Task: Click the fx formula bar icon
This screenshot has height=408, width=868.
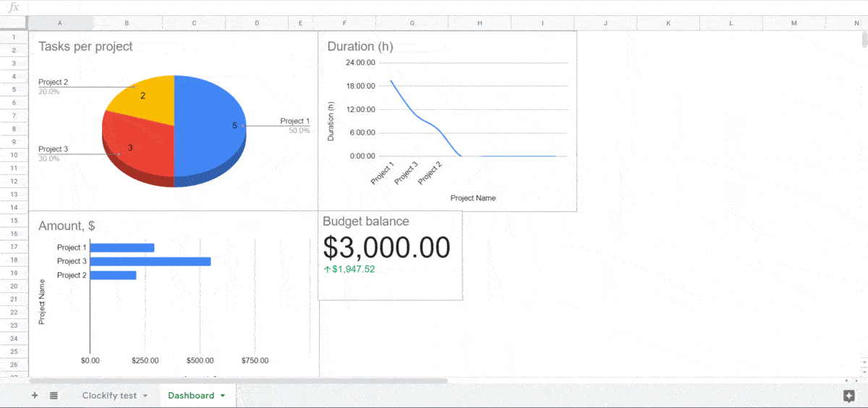Action: click(x=13, y=7)
